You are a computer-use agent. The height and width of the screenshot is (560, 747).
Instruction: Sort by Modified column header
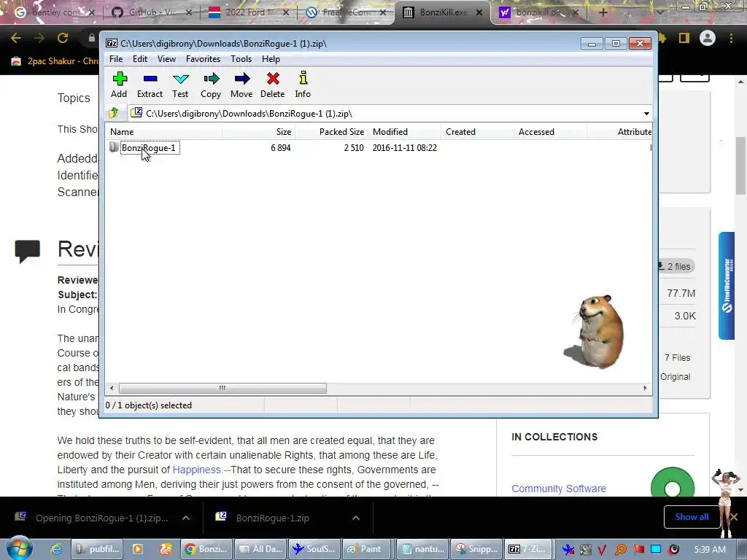click(x=404, y=132)
